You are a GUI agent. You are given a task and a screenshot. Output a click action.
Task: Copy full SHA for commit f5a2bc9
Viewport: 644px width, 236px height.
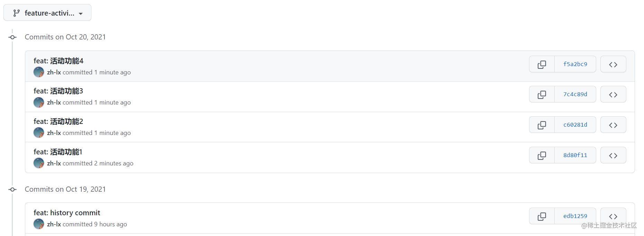[x=542, y=64]
